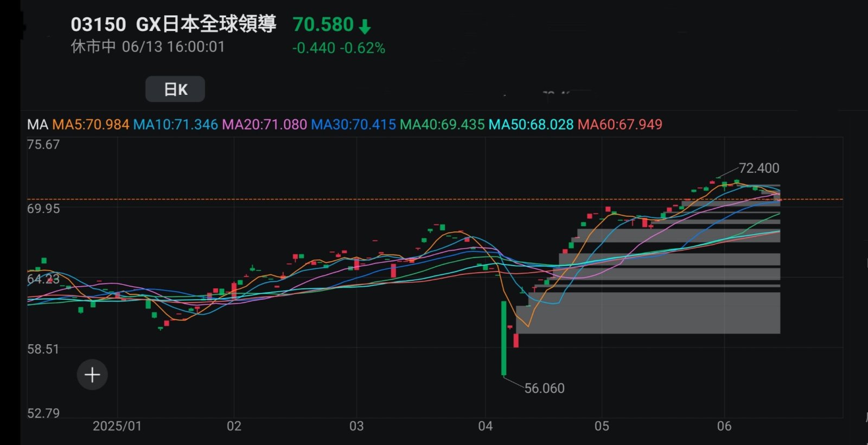Click the MA indicator label
The width and height of the screenshot is (868, 445).
(x=37, y=125)
